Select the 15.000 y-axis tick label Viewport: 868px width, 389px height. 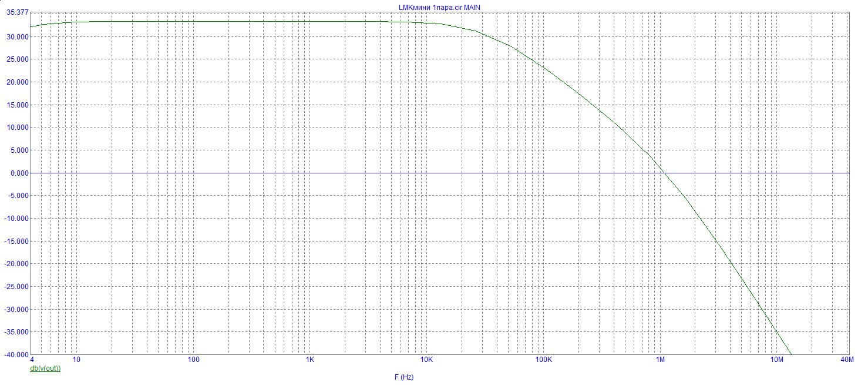(18, 105)
